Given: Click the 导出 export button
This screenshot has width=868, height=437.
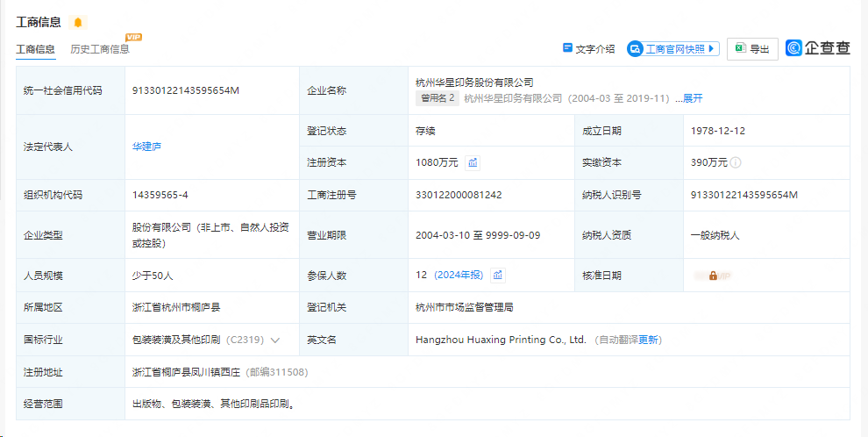Looking at the screenshot, I should click(x=752, y=49).
